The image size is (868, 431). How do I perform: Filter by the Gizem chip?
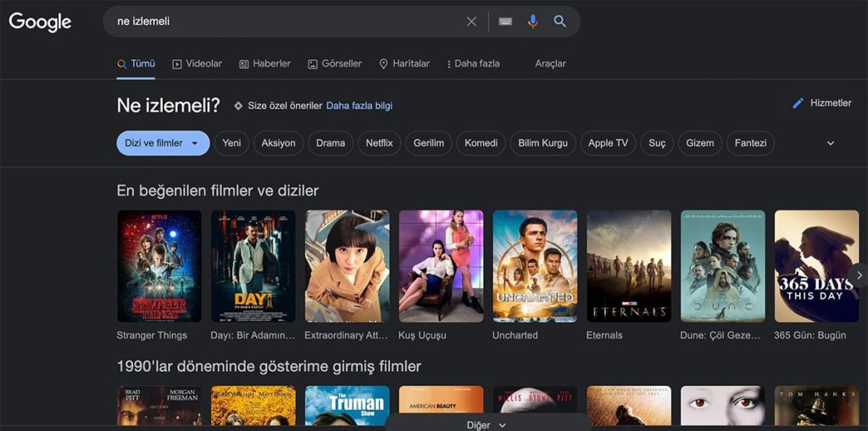pos(699,143)
